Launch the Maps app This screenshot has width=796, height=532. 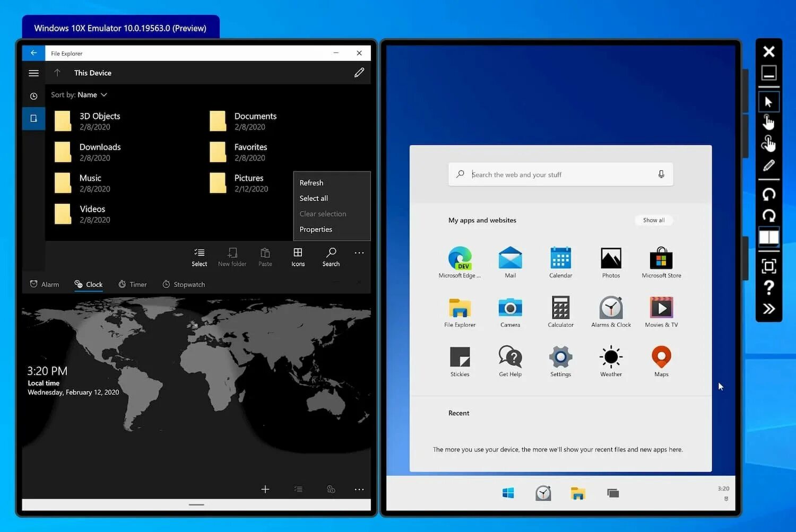[x=662, y=361]
